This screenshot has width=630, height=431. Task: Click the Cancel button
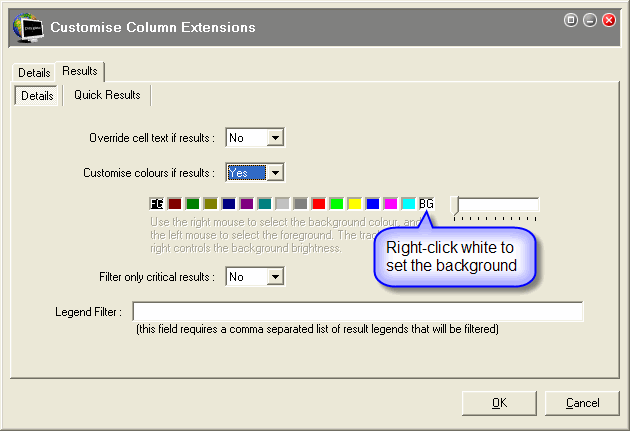click(582, 403)
